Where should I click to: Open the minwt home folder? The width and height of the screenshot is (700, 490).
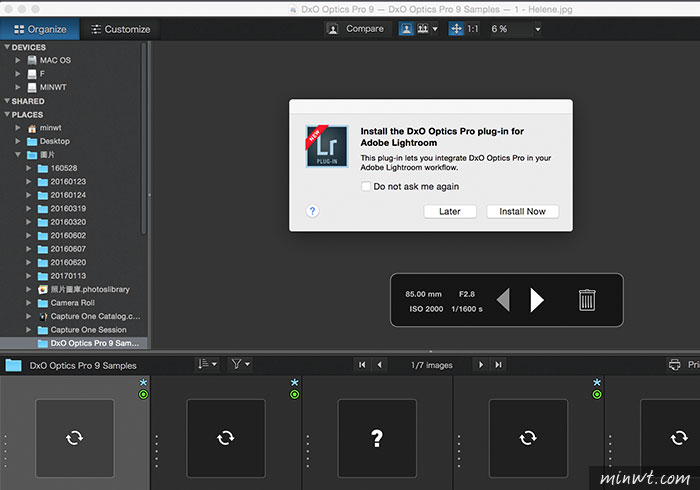(x=50, y=128)
